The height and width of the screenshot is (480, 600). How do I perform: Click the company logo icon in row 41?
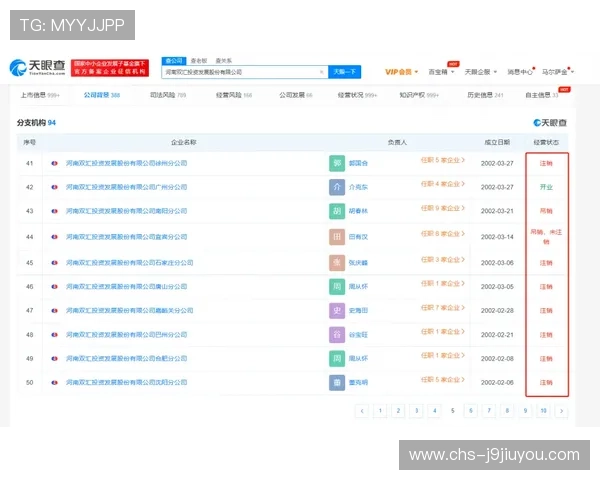[x=54, y=163]
